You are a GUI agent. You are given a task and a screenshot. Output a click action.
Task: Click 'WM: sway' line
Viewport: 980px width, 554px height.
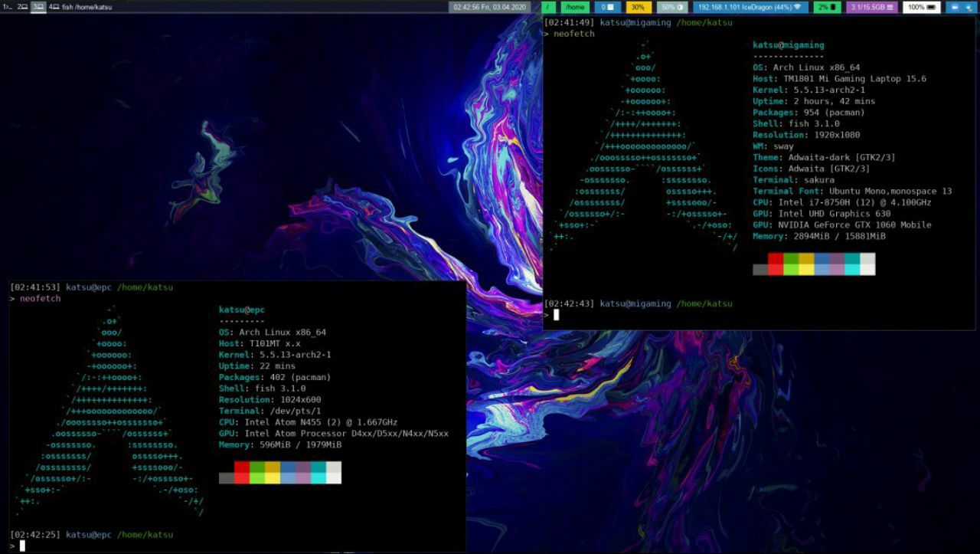pos(773,146)
